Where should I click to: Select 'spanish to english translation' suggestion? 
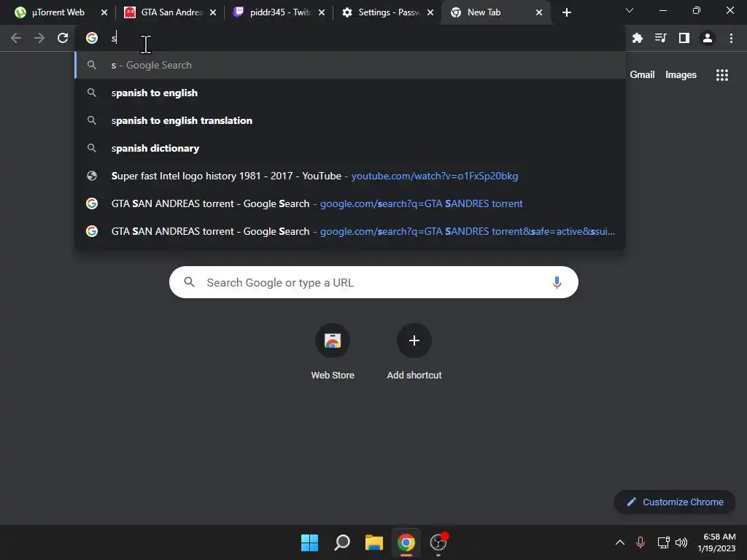(x=350, y=120)
